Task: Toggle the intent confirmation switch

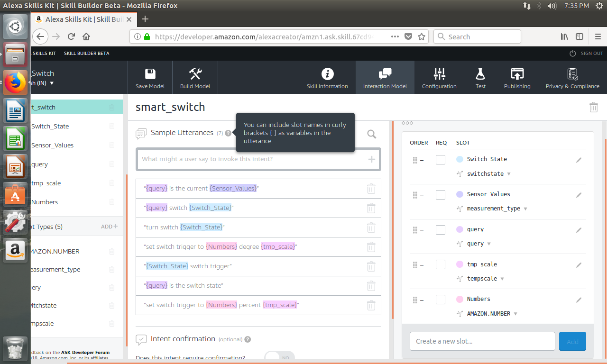Action: (279, 357)
